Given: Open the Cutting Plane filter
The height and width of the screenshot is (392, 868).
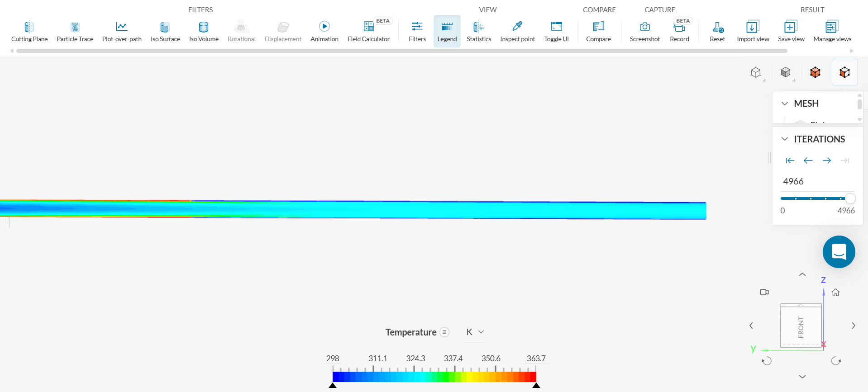Looking at the screenshot, I should tap(29, 32).
